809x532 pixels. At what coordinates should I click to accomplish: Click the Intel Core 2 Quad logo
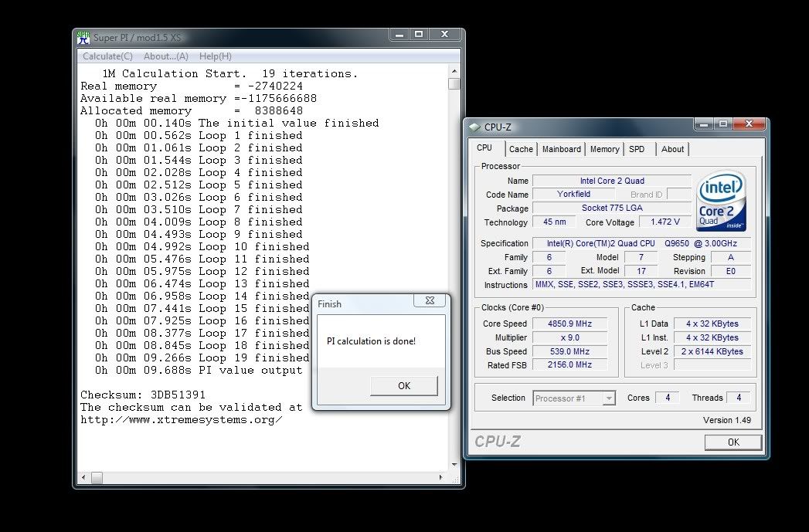(721, 201)
